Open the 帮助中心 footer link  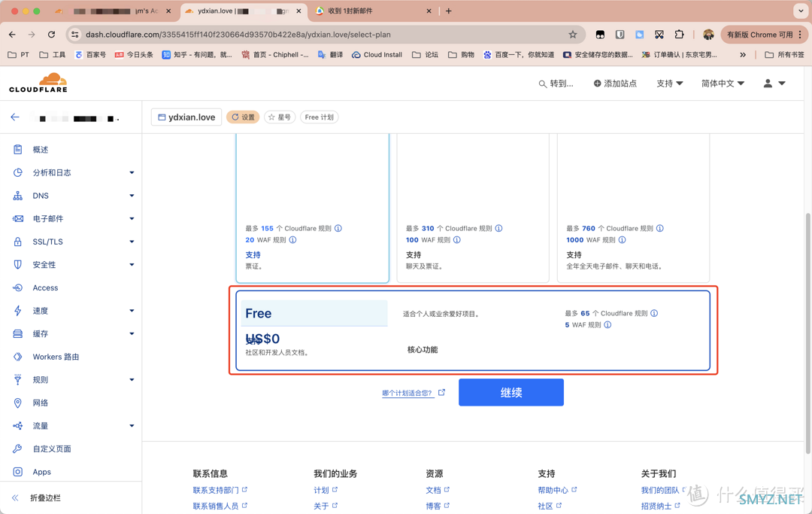coord(556,490)
